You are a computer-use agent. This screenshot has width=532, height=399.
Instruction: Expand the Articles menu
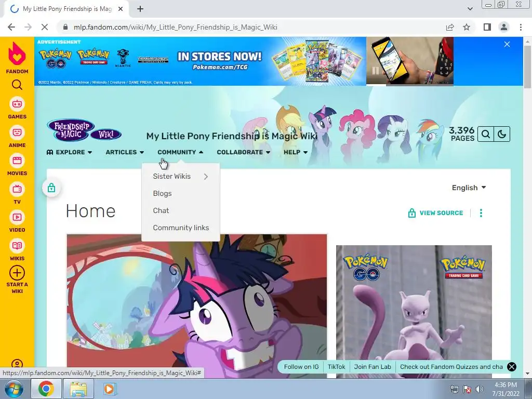(x=125, y=152)
